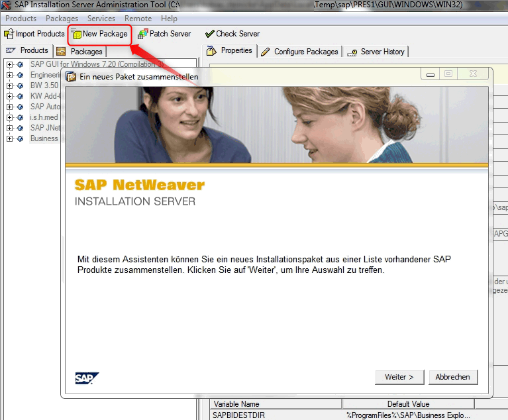The image size is (508, 420).
Task: Click the Server History key icon
Action: point(352,52)
